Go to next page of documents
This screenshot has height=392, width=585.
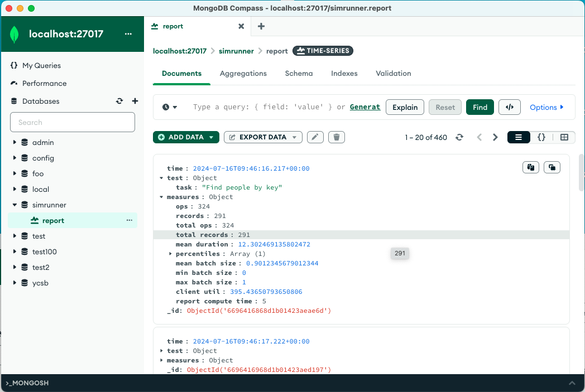pos(495,137)
